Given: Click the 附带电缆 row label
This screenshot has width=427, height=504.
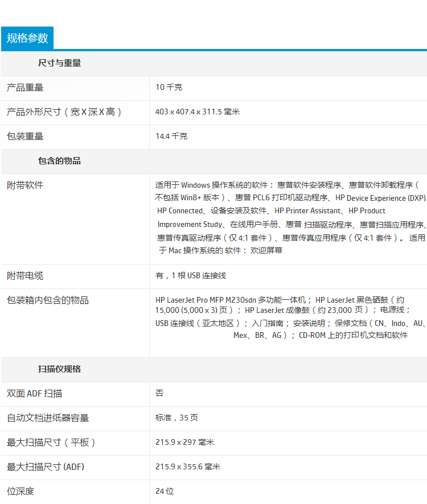Looking at the screenshot, I should click(25, 276).
